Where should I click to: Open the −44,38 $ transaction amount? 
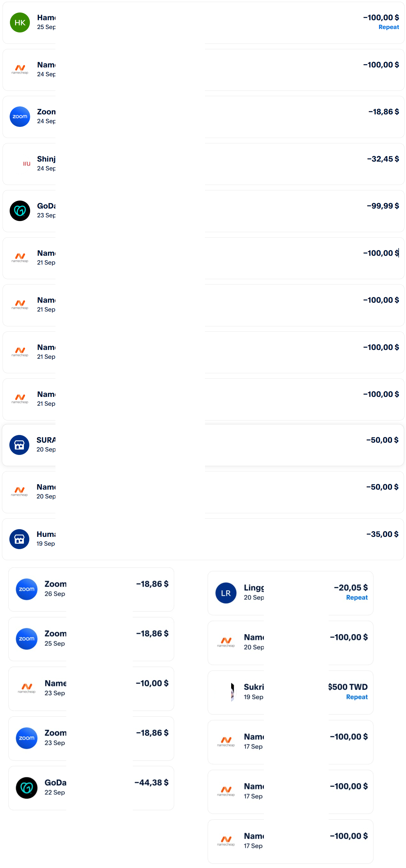point(152,782)
